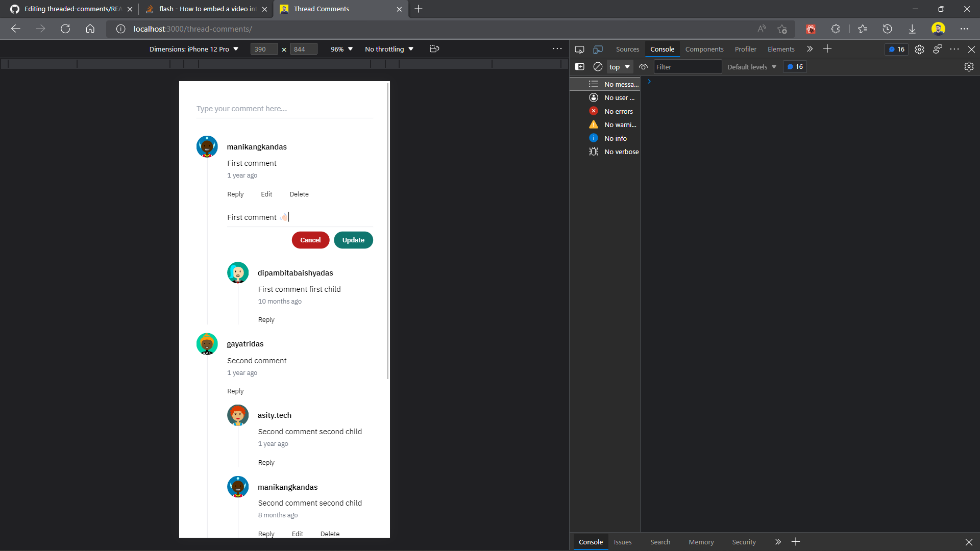Screen dimensions: 980x551
Task: Toggle the console sidebar panel
Action: coord(580,67)
